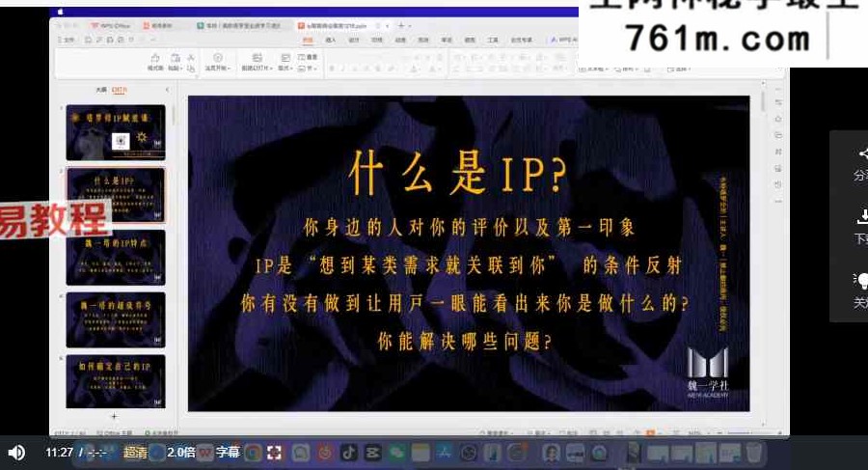Expand the 当页开始 slideshow dropdown

(218, 69)
